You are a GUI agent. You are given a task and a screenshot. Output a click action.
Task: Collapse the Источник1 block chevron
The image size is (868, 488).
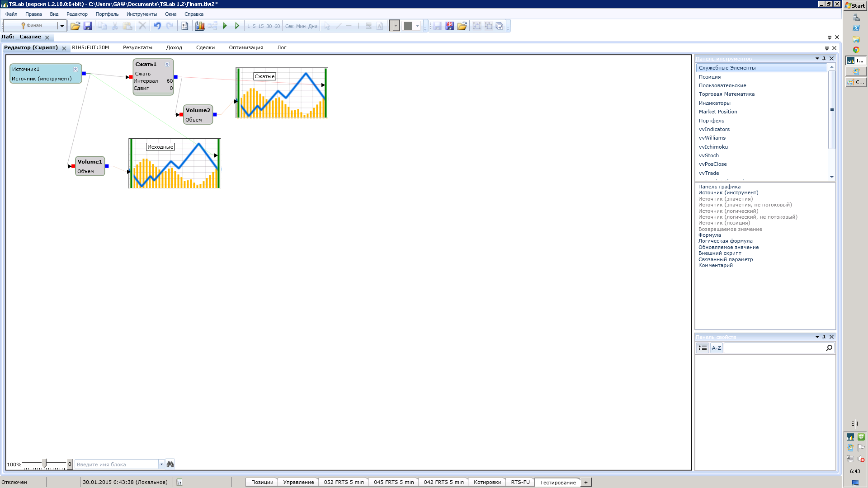[x=75, y=69]
